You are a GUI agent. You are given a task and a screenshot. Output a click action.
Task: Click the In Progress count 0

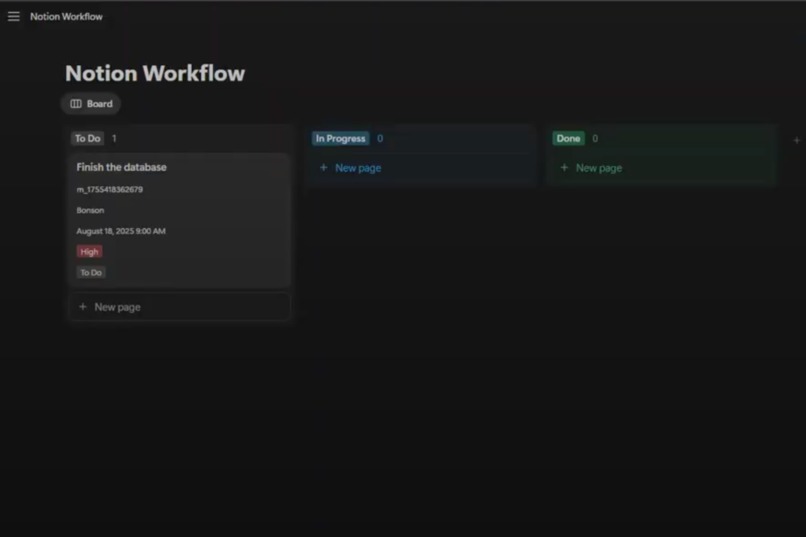(x=380, y=138)
